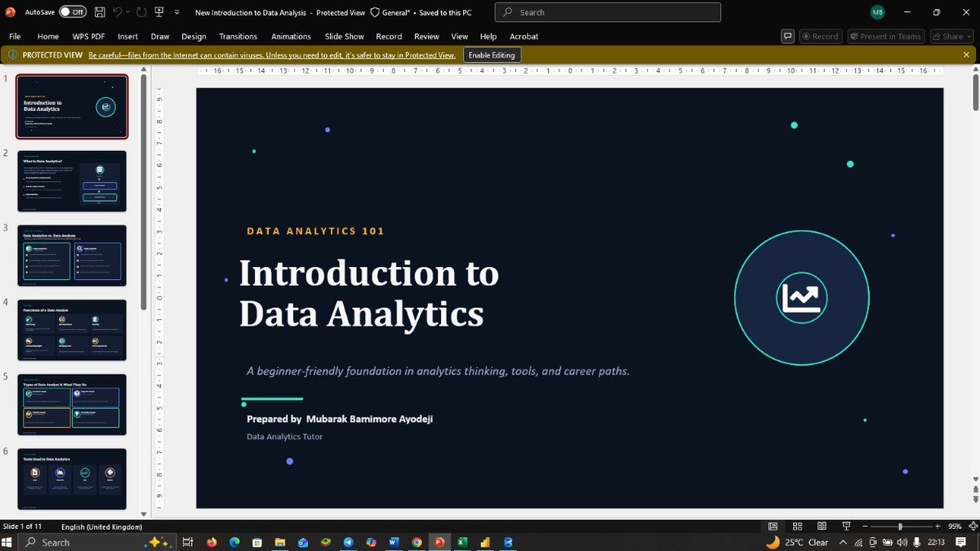Open the Record ribbon tab

(389, 37)
